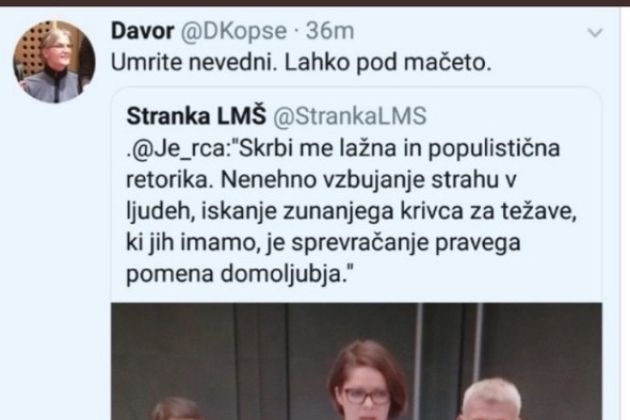Open the @Je_rca mention
Viewport: 630px width, 420px height.
180,149
